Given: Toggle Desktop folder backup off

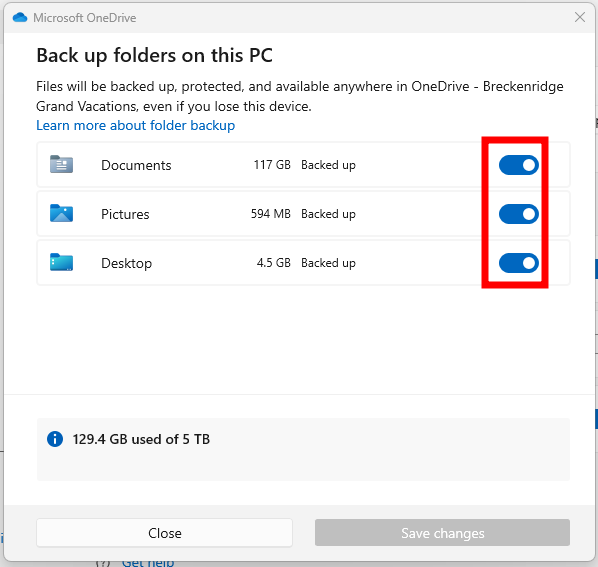Looking at the screenshot, I should pyautogui.click(x=519, y=263).
